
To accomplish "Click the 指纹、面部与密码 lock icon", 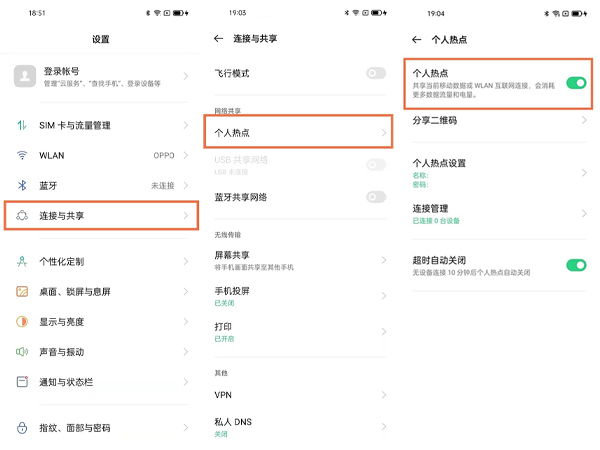I will click(x=22, y=427).
